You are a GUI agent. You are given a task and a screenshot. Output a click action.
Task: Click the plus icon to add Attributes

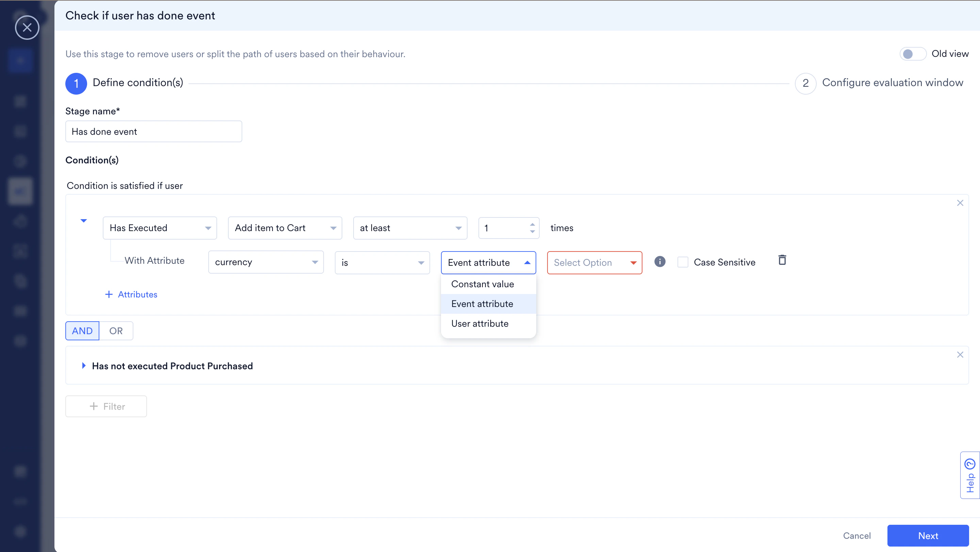point(109,294)
